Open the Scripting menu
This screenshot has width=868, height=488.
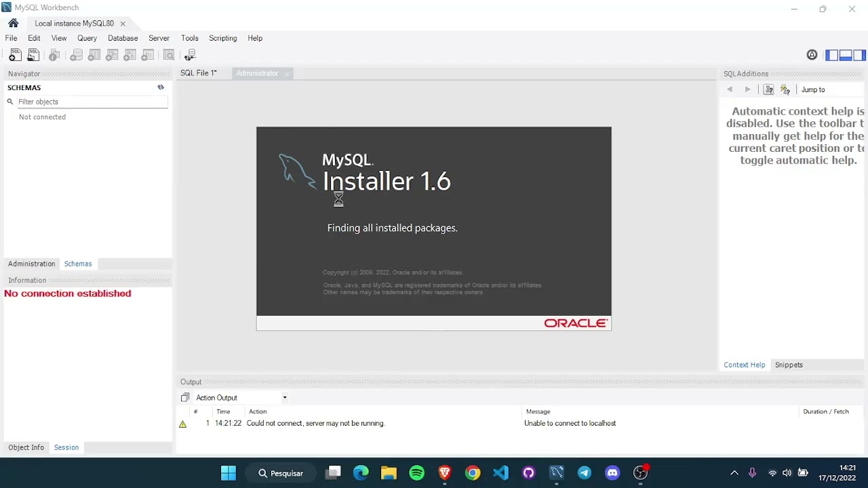pos(223,38)
